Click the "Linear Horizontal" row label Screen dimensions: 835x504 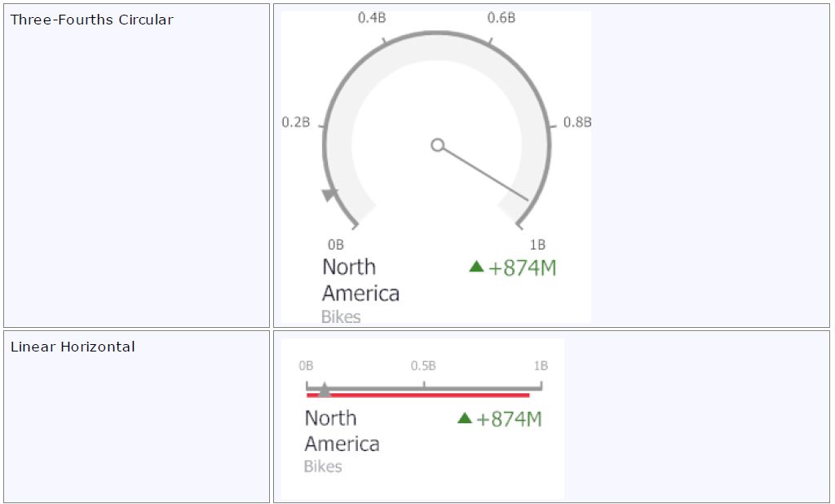tap(73, 347)
